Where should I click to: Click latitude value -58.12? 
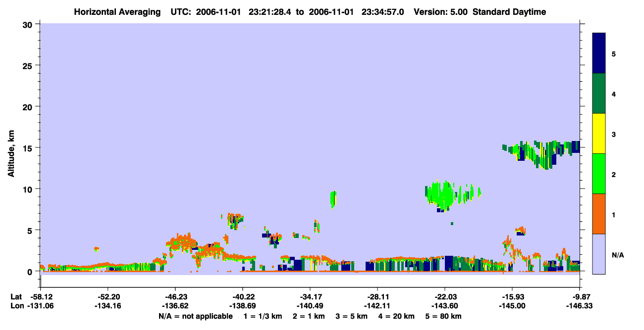[x=41, y=297]
